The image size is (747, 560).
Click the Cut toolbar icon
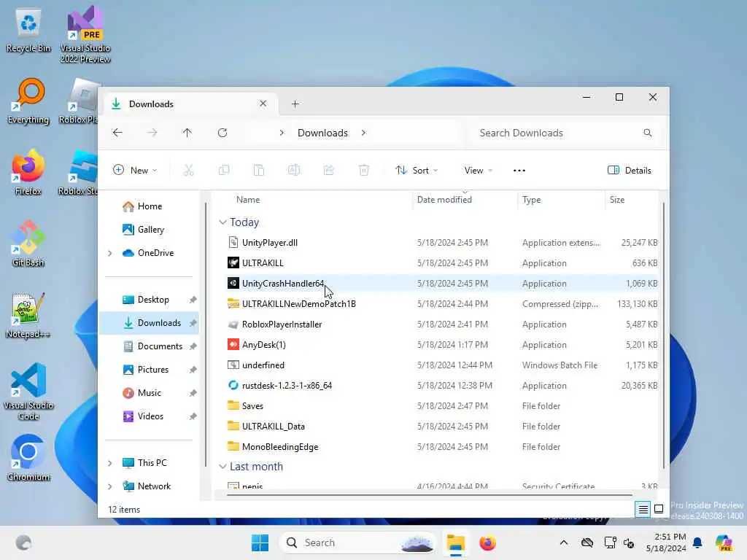189,170
